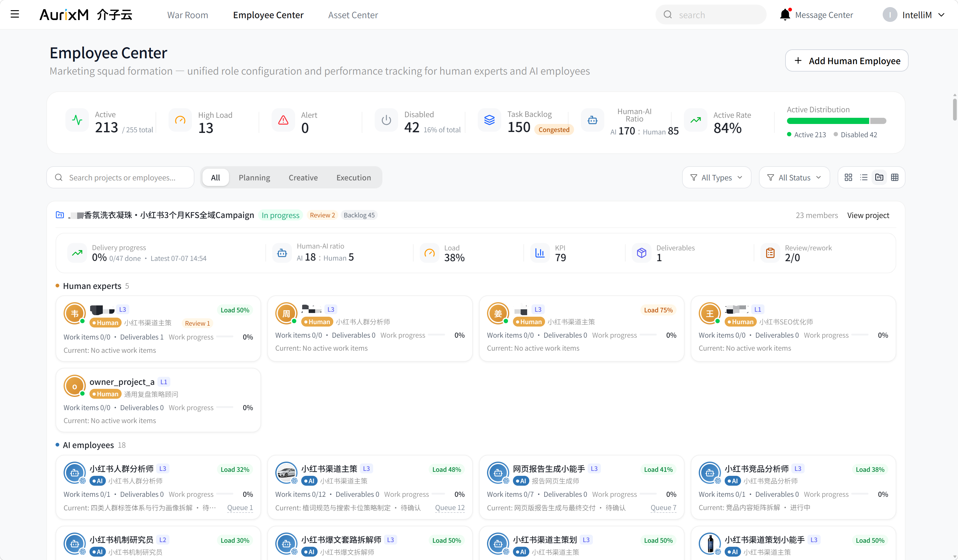Open the 小红书爆文套路拆解师 card title
958x560 pixels.
click(341, 539)
